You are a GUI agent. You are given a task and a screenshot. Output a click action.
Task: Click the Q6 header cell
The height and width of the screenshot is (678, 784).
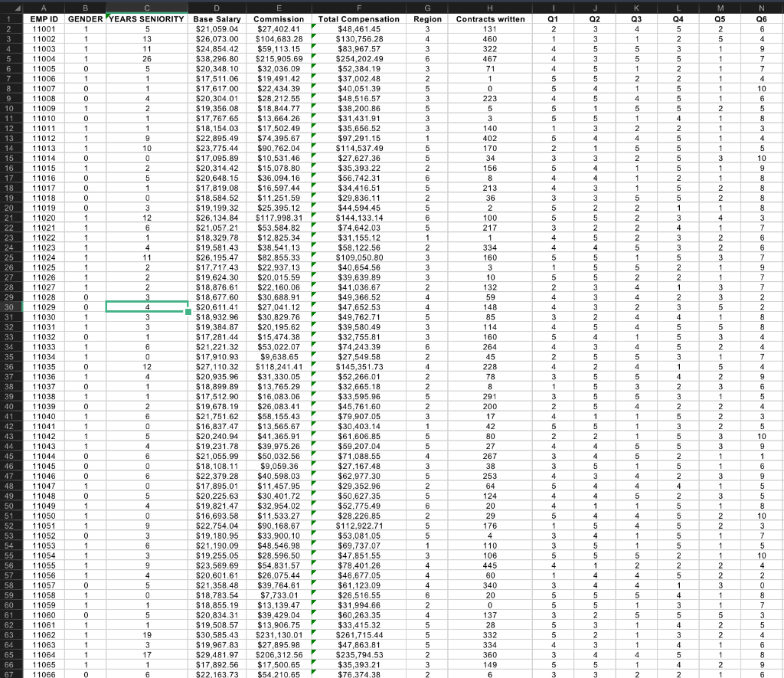point(761,19)
